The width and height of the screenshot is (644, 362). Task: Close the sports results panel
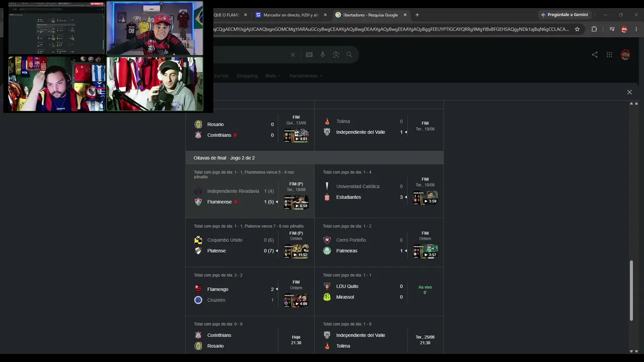tap(629, 92)
